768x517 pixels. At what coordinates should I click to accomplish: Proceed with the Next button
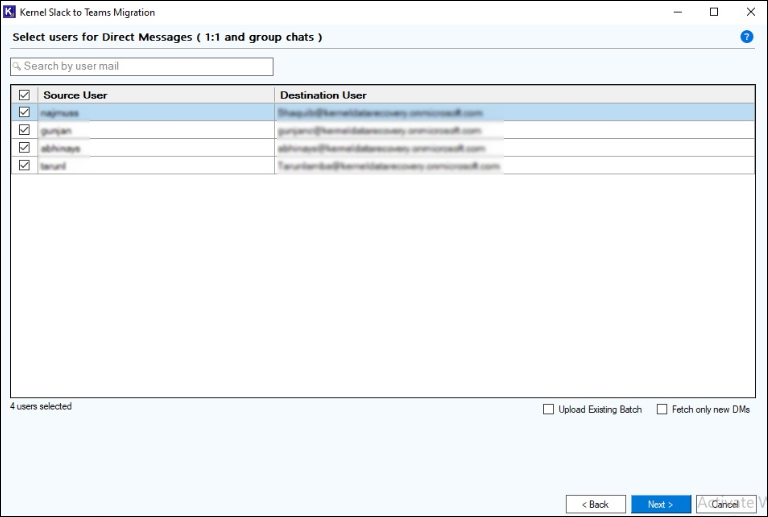[661, 504]
